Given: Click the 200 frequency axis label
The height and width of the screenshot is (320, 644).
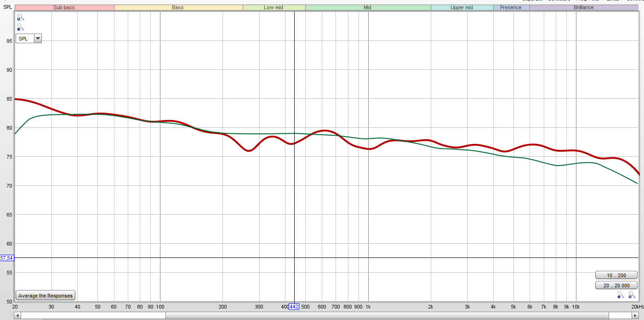Looking at the screenshot, I should coord(222,307).
